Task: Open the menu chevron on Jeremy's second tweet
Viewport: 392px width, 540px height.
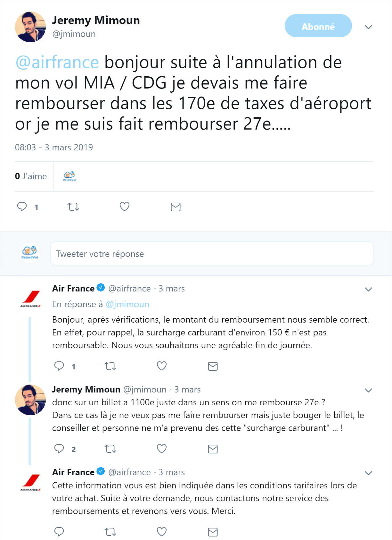Action: (x=368, y=390)
